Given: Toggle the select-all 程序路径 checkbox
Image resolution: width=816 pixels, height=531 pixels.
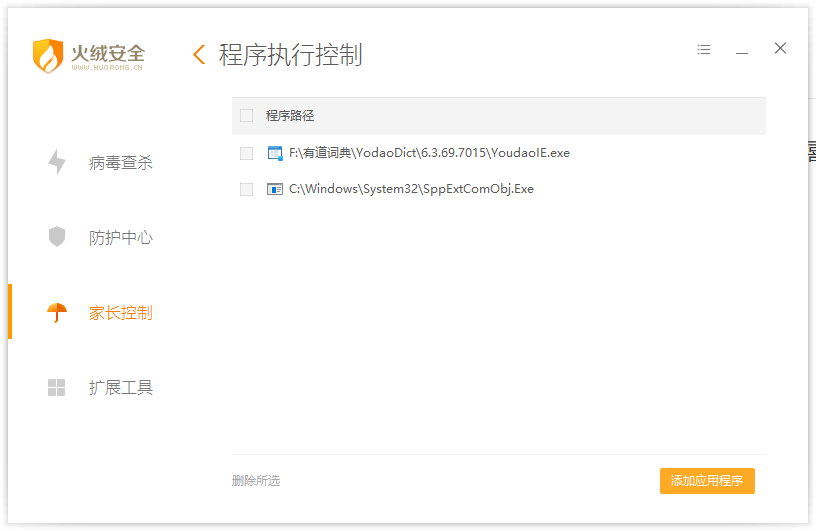Looking at the screenshot, I should pos(247,116).
